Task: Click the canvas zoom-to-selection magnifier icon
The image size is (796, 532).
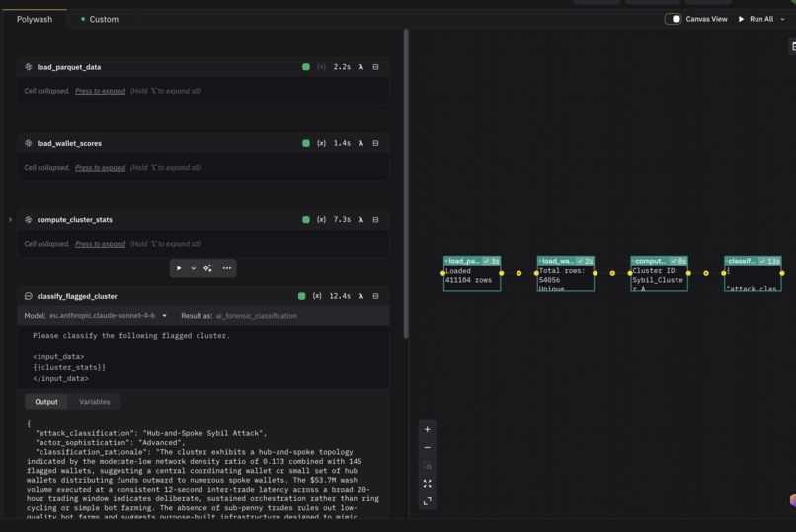Action: coord(427,466)
